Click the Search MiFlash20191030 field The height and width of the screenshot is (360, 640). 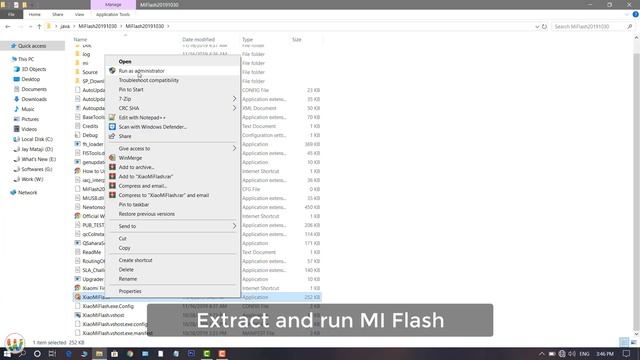click(593, 27)
